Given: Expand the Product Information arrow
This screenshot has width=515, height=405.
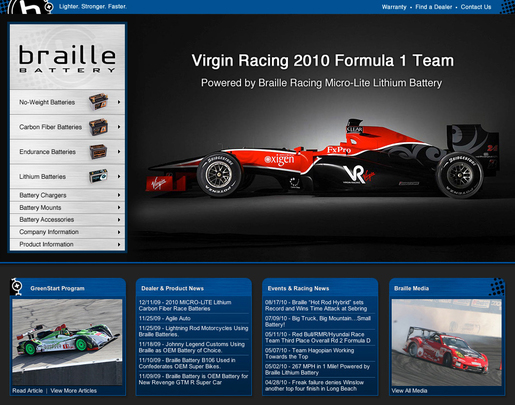Looking at the screenshot, I should coord(119,244).
